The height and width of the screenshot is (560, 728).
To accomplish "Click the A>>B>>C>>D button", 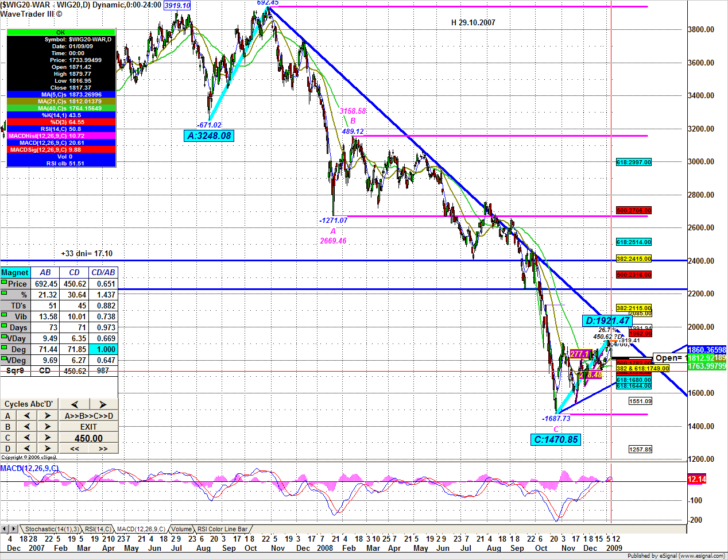I will click(89, 416).
